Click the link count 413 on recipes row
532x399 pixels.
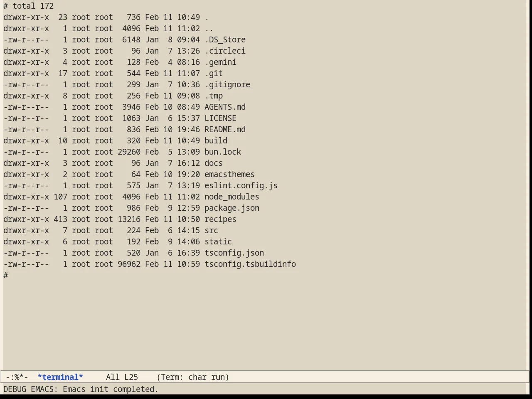tap(60, 219)
